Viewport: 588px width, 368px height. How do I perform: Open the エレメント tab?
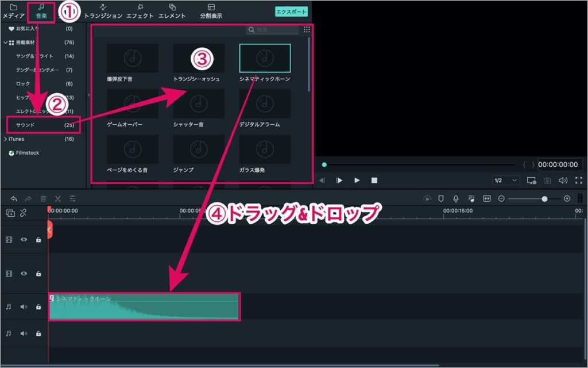tap(172, 11)
